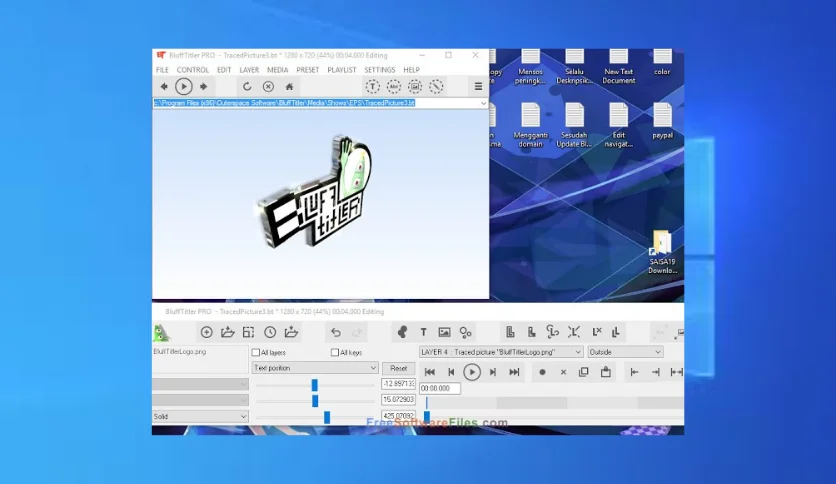Click the -12.897133 value field
Viewport: 836px width, 484px height.
pyautogui.click(x=398, y=384)
